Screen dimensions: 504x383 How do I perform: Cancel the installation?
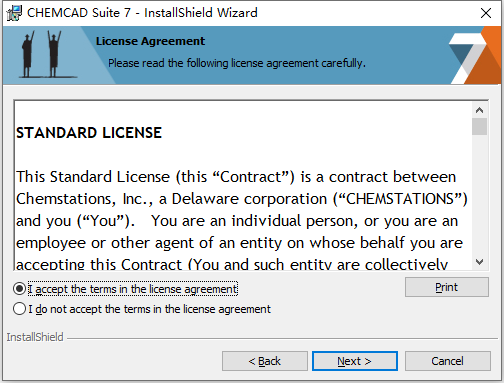(447, 361)
